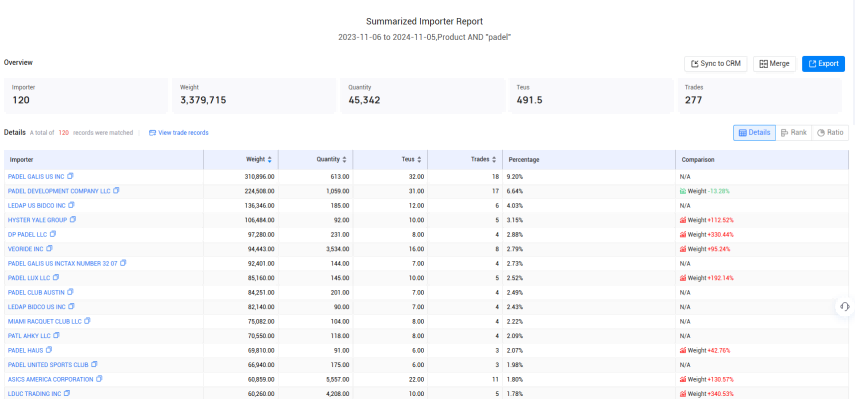Viewport: 855px width, 399px height.
Task: Click weight value 310,896.00
Action: (260, 177)
